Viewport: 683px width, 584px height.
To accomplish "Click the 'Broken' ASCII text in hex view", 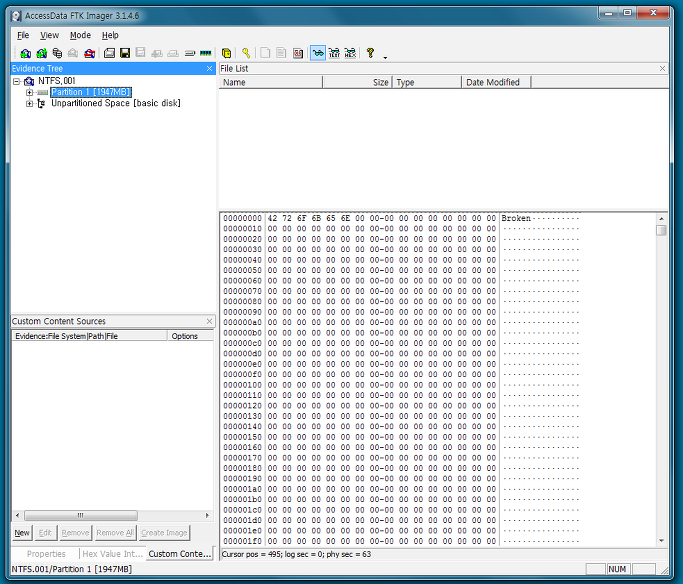I will [x=516, y=218].
